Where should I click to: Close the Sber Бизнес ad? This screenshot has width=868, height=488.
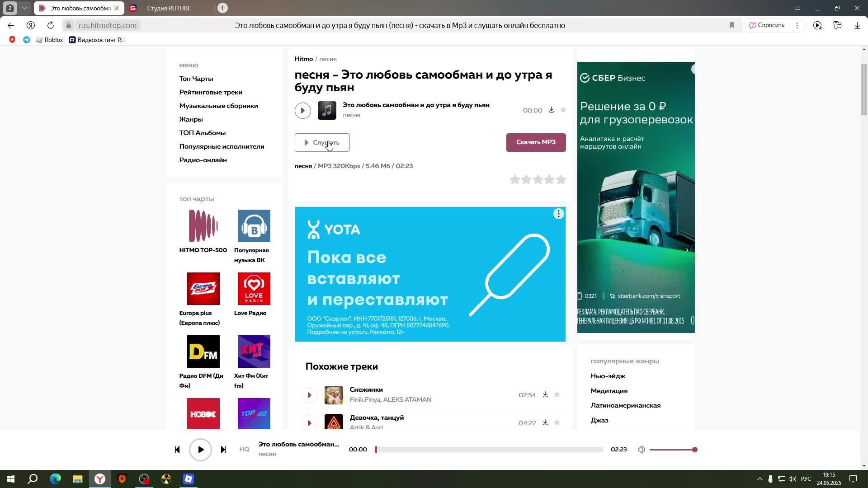(693, 69)
